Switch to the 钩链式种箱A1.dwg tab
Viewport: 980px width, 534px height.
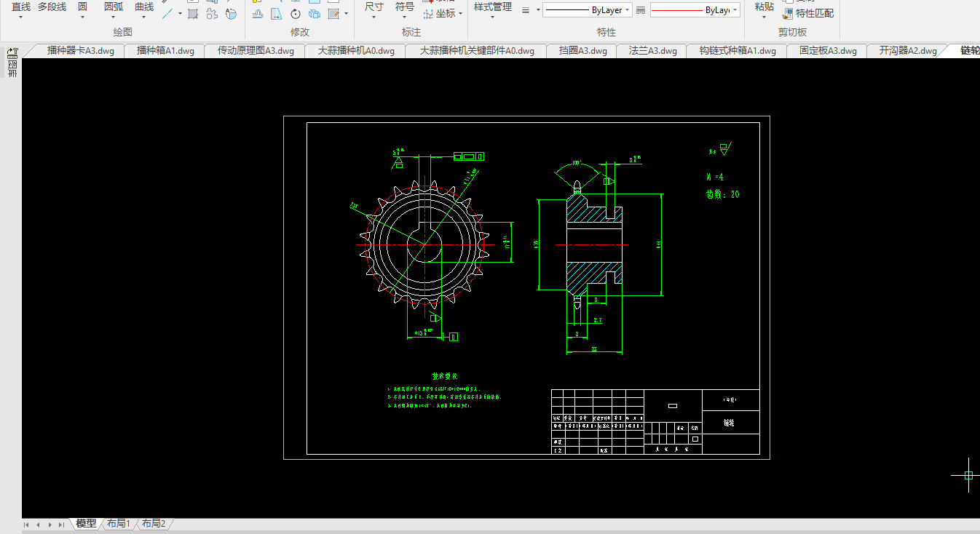point(738,51)
